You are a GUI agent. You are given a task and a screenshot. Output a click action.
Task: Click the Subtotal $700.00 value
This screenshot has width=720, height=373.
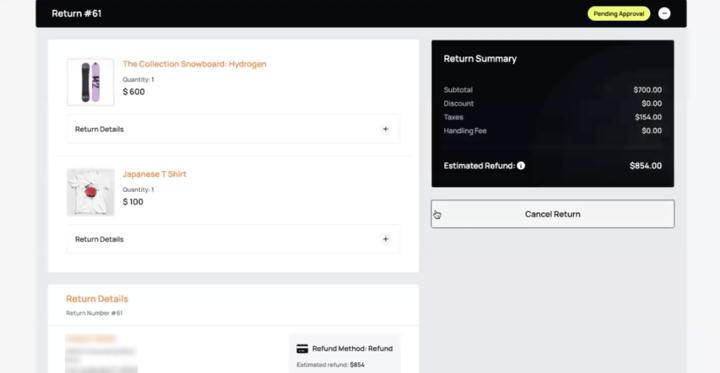click(x=647, y=90)
